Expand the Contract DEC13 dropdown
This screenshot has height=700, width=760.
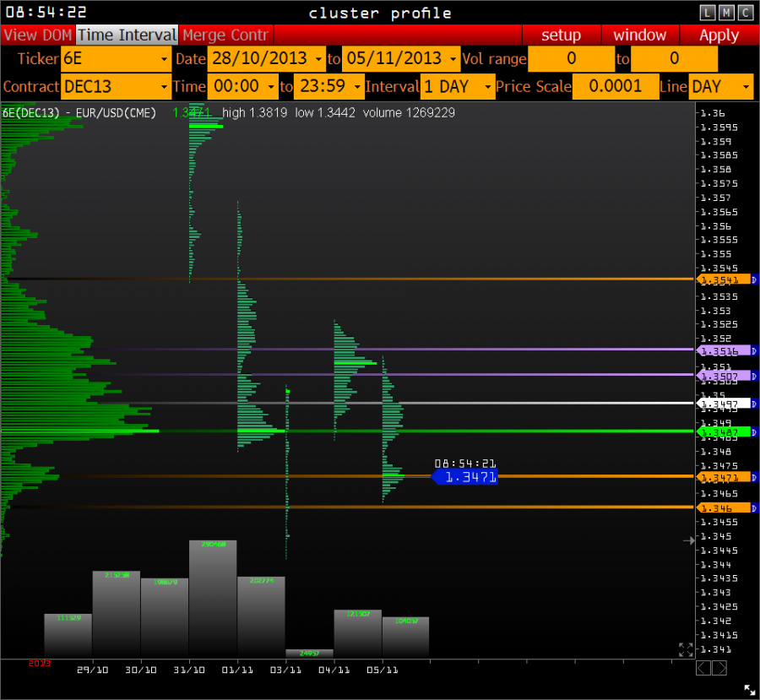[116, 87]
